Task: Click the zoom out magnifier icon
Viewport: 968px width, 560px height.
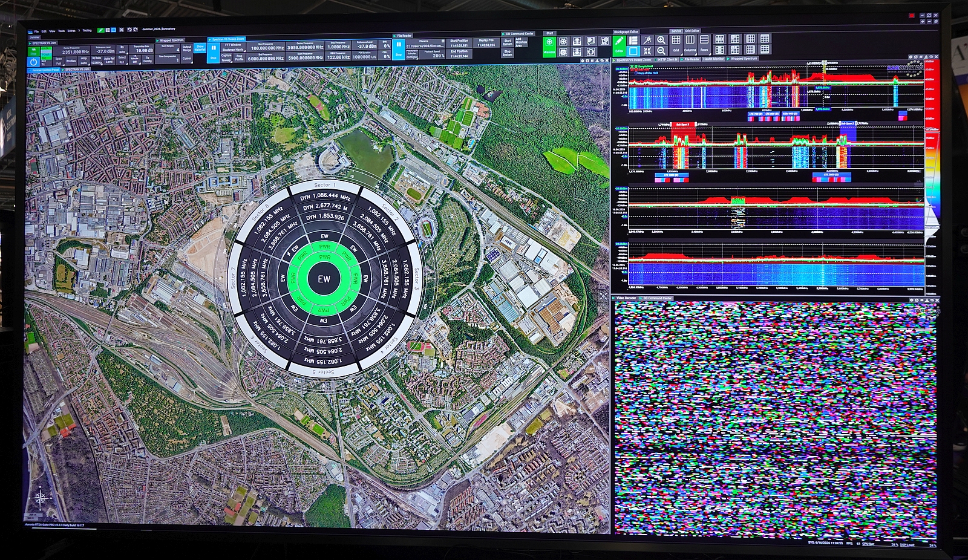Action: pos(661,51)
